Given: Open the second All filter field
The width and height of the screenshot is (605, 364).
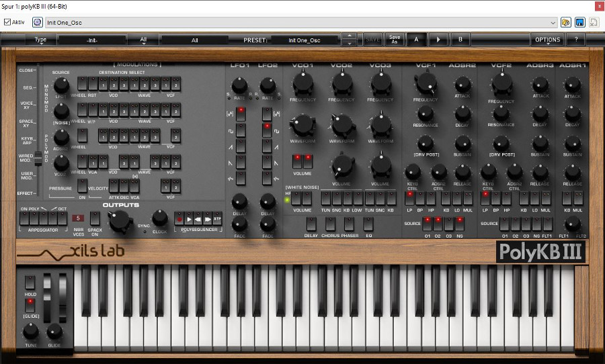Looking at the screenshot, I should [x=194, y=40].
